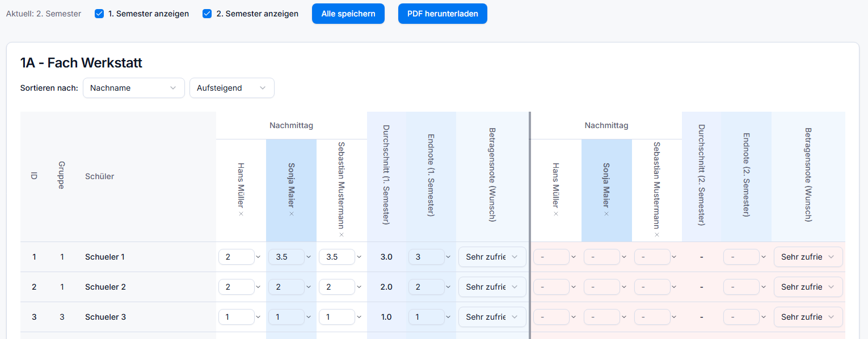Remove Hans Müller column in 1st semester (×)
868x339 pixels.
241,214
